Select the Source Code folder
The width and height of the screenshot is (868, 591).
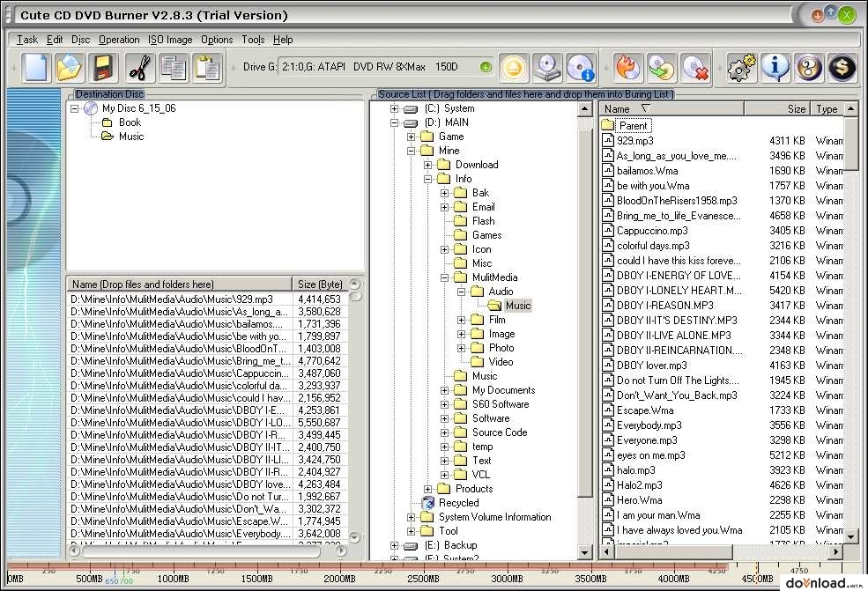(500, 432)
